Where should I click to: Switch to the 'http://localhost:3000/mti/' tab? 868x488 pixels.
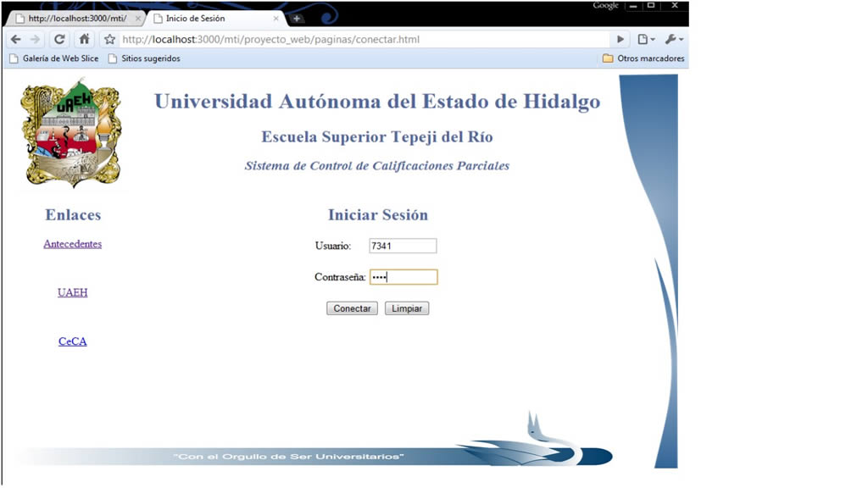76,19
